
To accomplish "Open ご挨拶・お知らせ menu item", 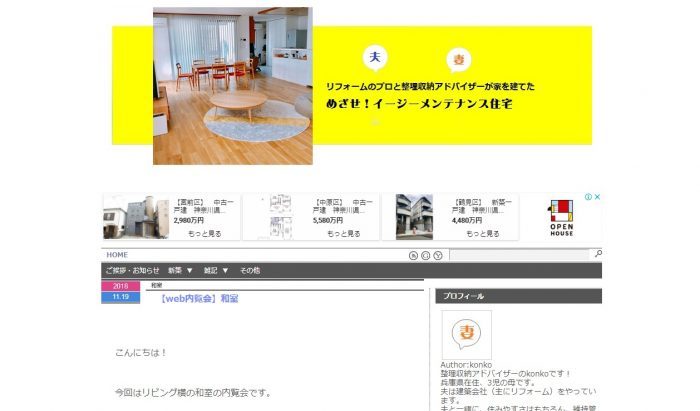I will click(x=132, y=270).
